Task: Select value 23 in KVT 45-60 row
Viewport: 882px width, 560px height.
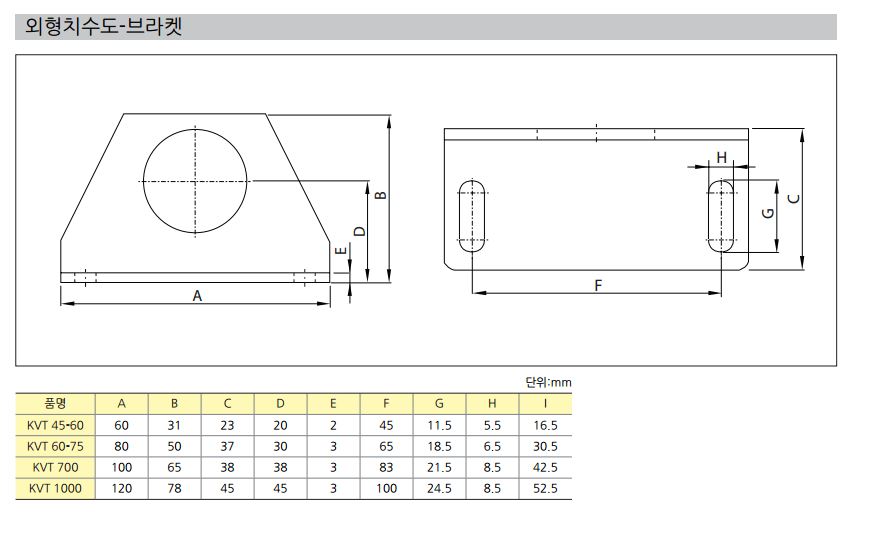Action: pyautogui.click(x=227, y=426)
